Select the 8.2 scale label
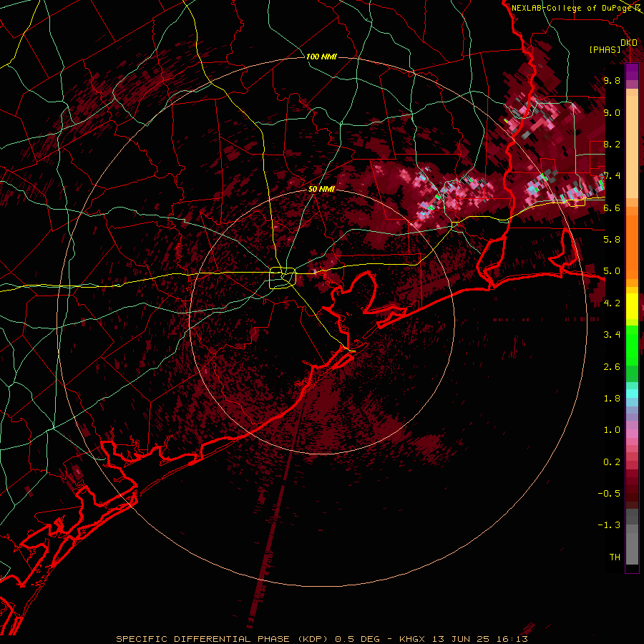 click(x=612, y=144)
